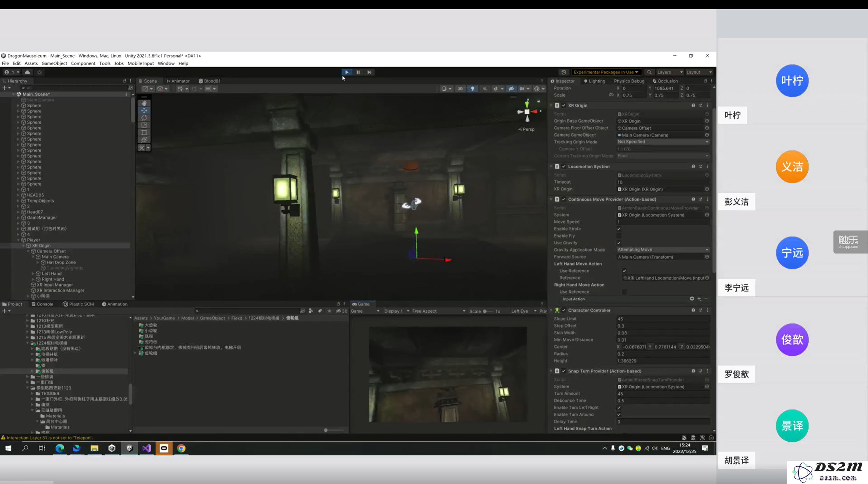Lock the Inspector with padlock icon

(x=705, y=81)
